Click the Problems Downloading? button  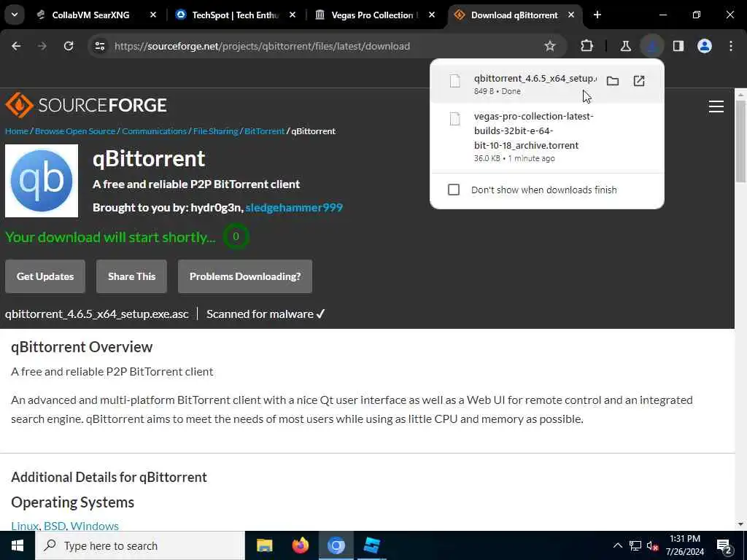(245, 276)
